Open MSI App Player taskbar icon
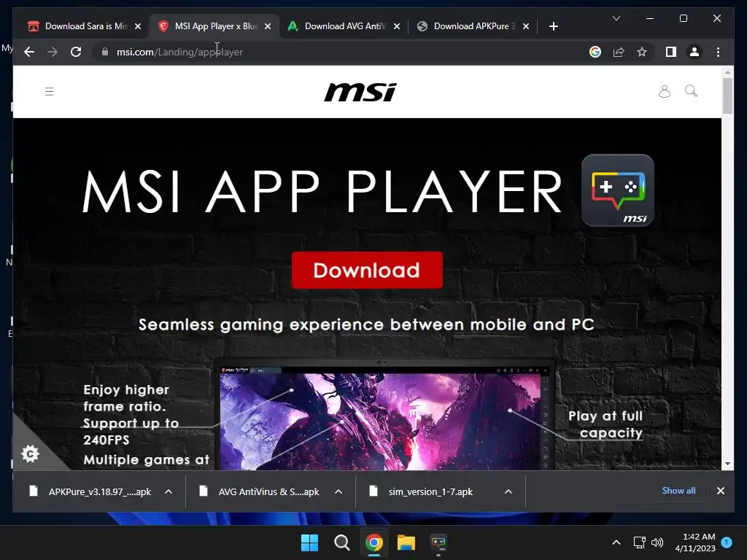Image resolution: width=747 pixels, height=560 pixels. coord(438,542)
